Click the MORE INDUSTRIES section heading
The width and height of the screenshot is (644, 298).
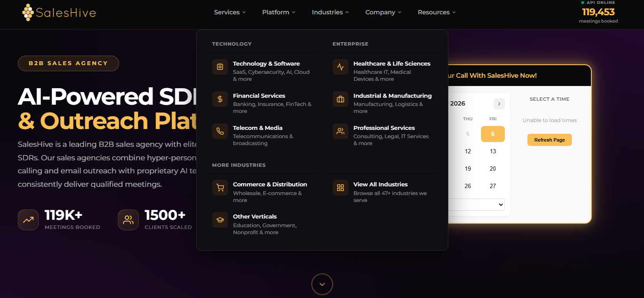pos(239,165)
